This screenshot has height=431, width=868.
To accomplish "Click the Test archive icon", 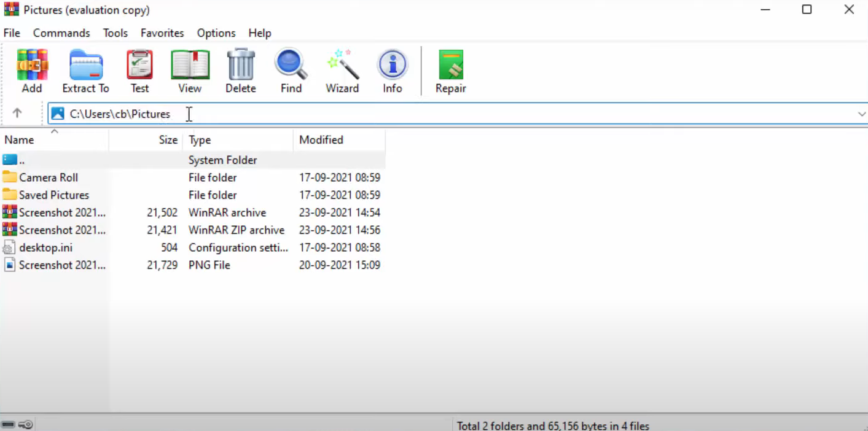I will point(139,66).
